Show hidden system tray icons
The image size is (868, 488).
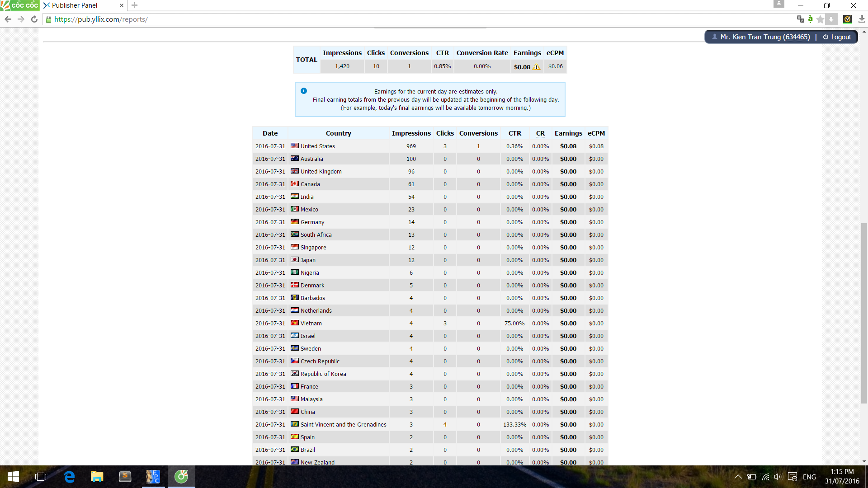[x=738, y=477]
